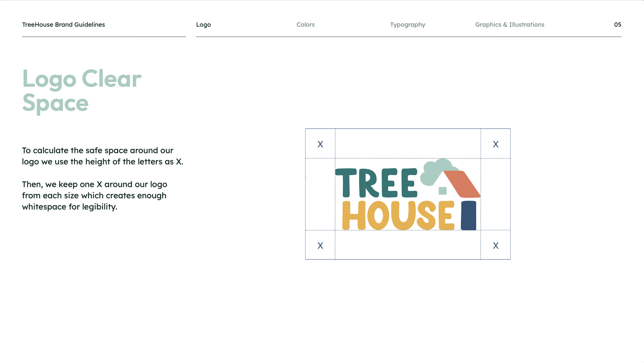The width and height of the screenshot is (644, 363).
Task: Switch to the Colors section
Action: (305, 25)
